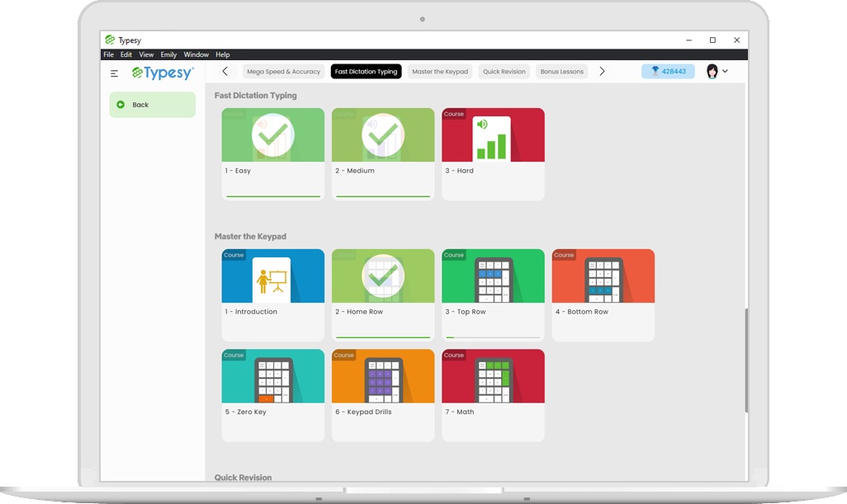Expand the user profile dropdown arrow
The height and width of the screenshot is (504, 847).
coord(725,71)
